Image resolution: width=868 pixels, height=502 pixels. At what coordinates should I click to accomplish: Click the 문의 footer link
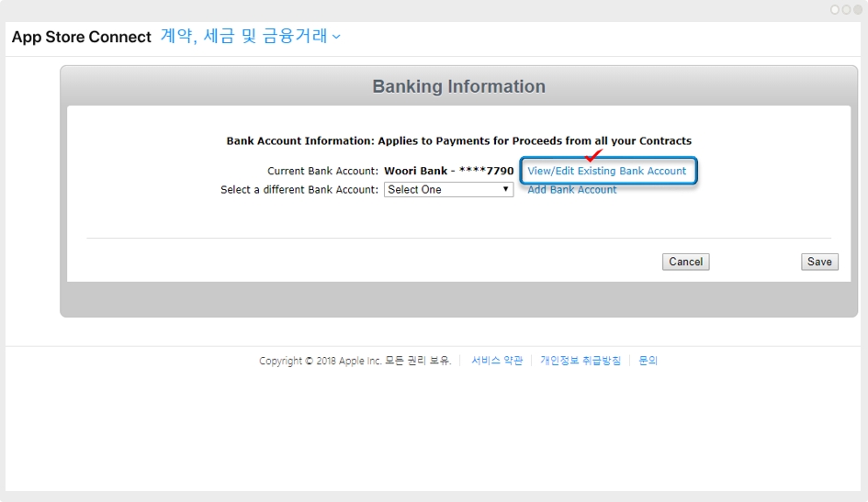click(648, 361)
